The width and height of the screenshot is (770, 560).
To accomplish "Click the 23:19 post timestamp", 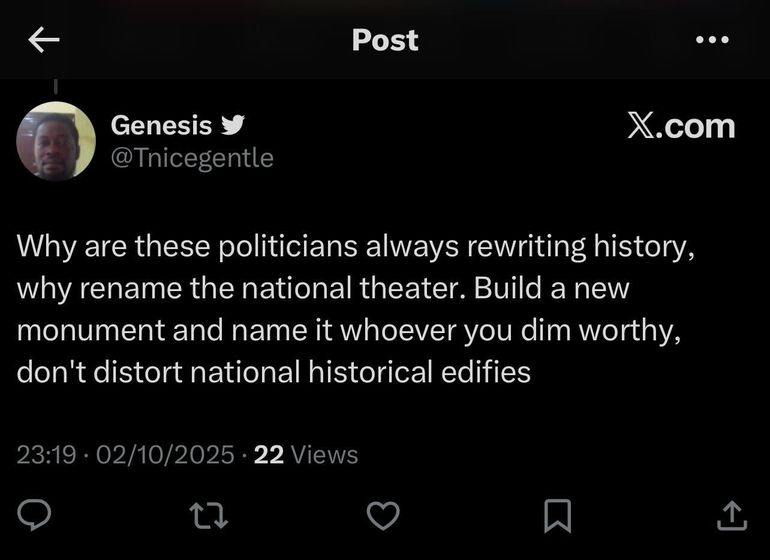I will (x=46, y=455).
